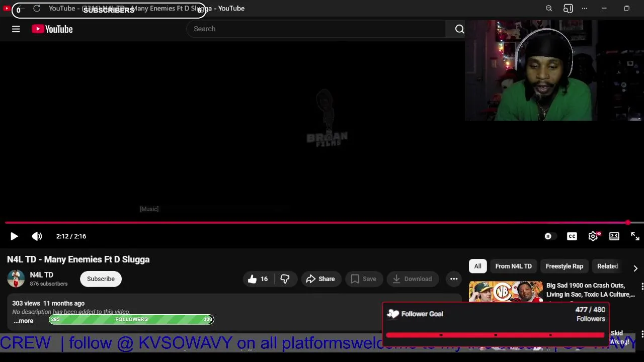Select the Related chip
644x362 pixels.
(607, 266)
